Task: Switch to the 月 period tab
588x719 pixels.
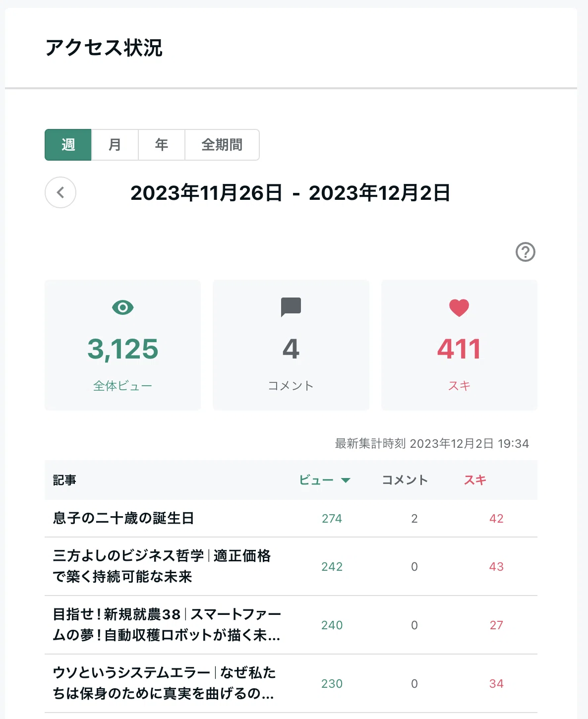Action: coord(115,145)
